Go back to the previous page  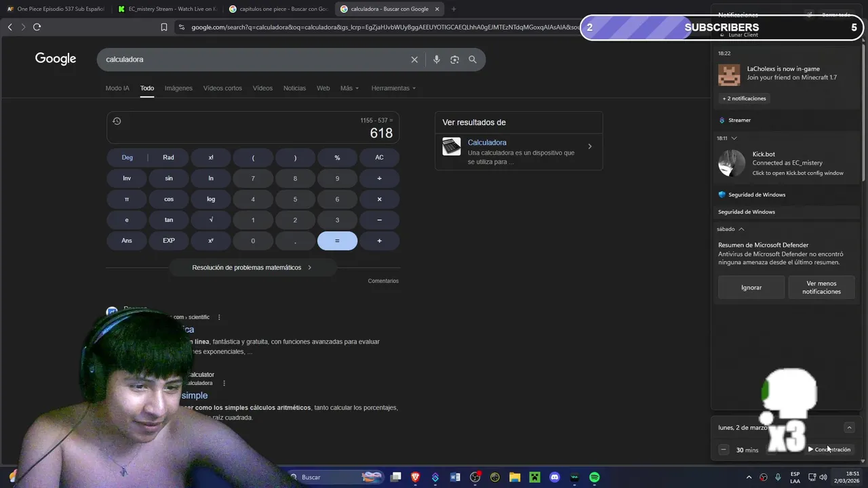tap(10, 27)
